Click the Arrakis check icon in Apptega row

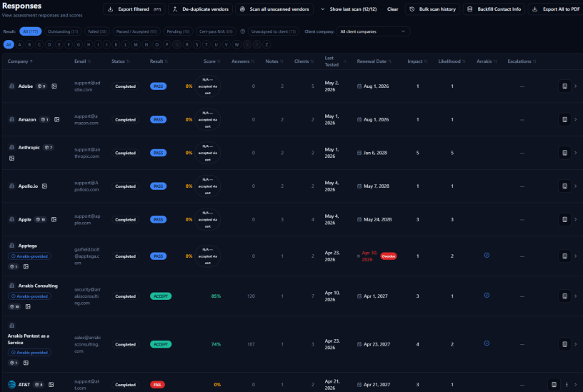(x=487, y=256)
